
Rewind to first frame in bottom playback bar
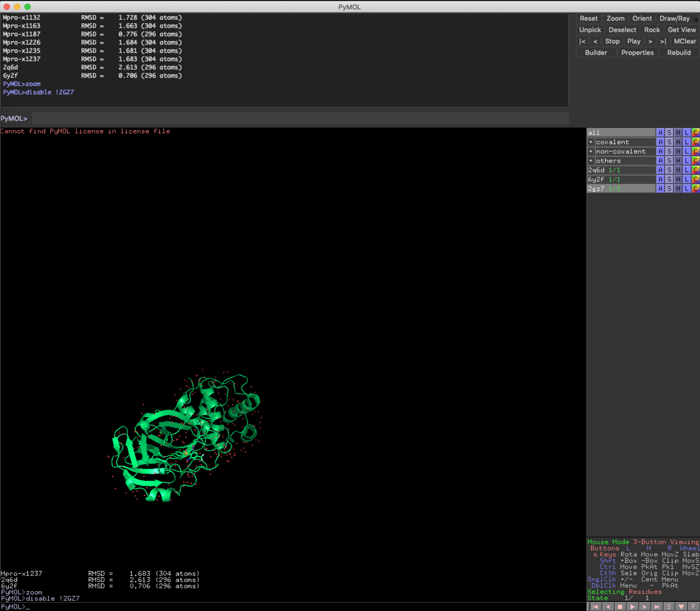tap(596, 607)
